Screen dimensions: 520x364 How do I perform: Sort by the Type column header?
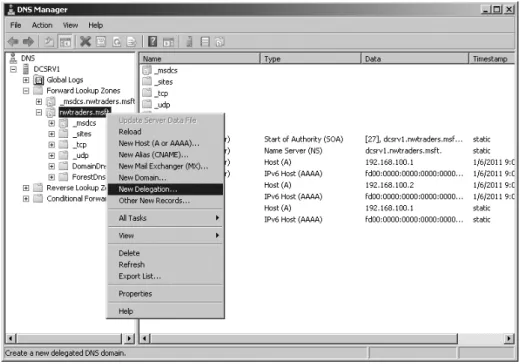(x=311, y=59)
